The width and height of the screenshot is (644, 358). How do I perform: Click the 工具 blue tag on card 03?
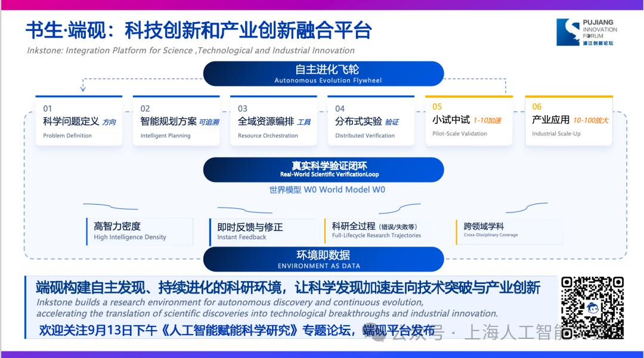(x=304, y=122)
